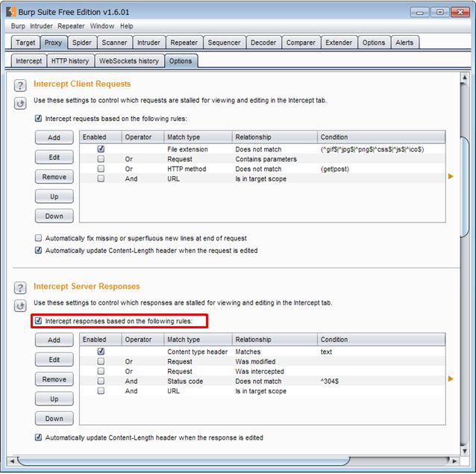The height and width of the screenshot is (474, 476).
Task: Expand client requests table side arrow
Action: [451, 176]
